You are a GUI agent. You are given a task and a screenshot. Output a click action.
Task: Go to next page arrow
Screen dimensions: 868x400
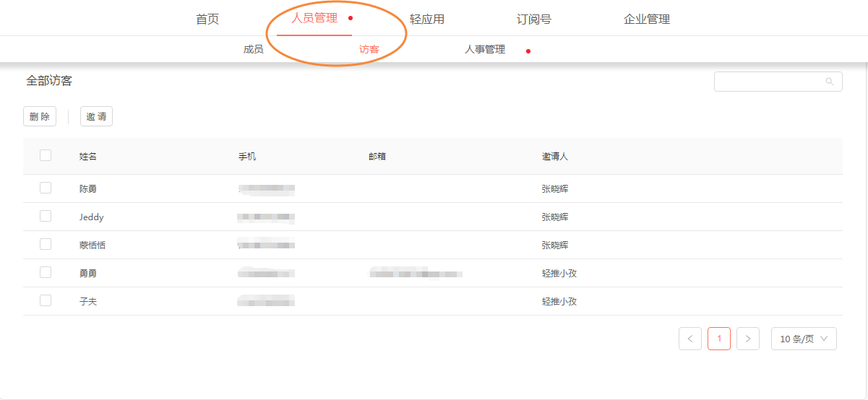click(x=748, y=339)
